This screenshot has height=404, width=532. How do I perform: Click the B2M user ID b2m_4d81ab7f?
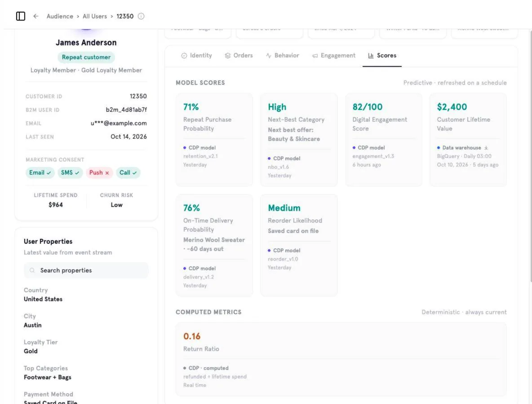[x=126, y=110]
